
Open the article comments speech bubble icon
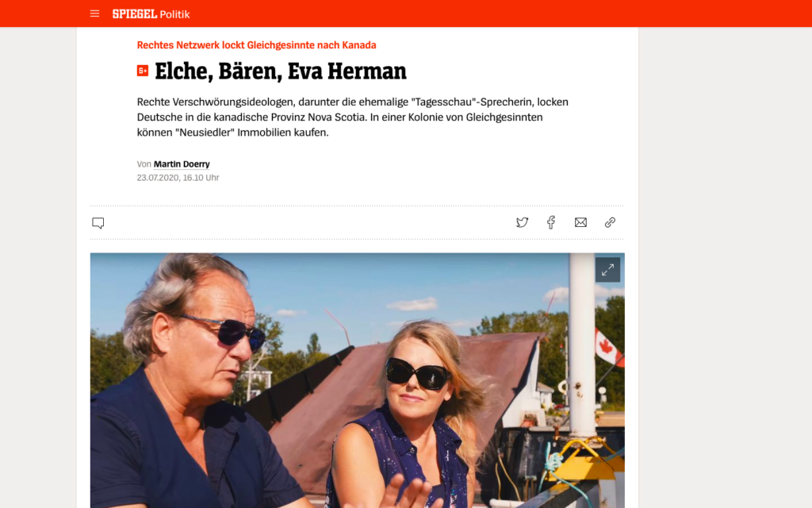(x=98, y=223)
